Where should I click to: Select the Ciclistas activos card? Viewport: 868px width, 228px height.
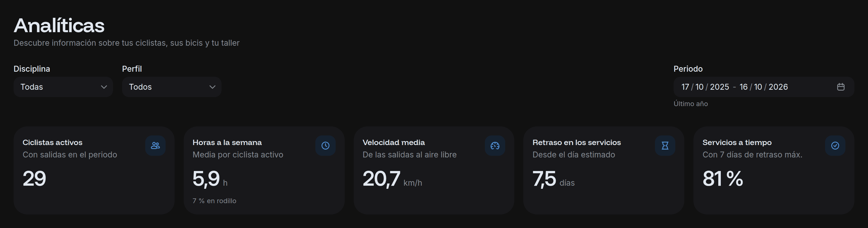point(94,170)
